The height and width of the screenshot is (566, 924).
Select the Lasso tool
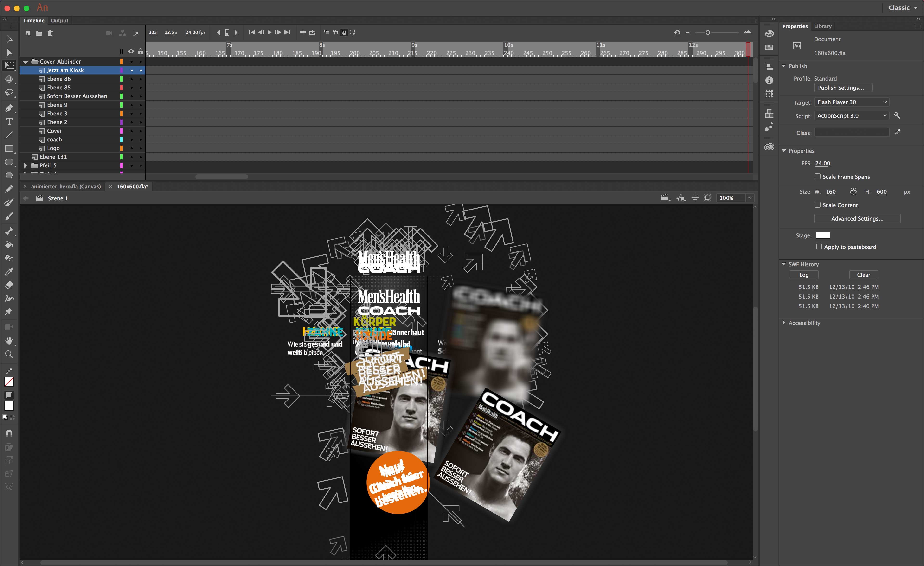coord(9,93)
